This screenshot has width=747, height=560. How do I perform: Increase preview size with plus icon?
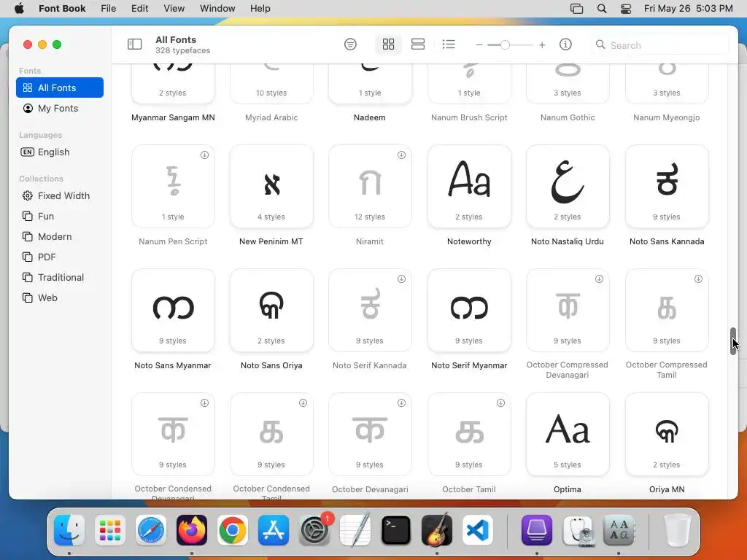pos(542,44)
